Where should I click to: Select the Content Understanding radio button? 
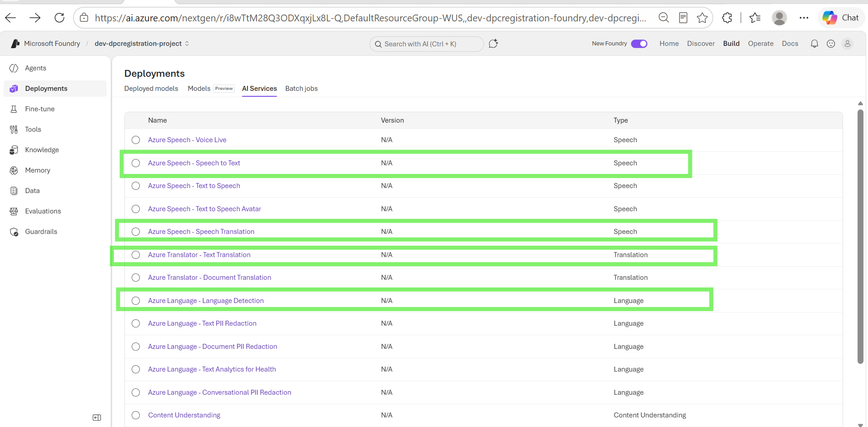136,415
